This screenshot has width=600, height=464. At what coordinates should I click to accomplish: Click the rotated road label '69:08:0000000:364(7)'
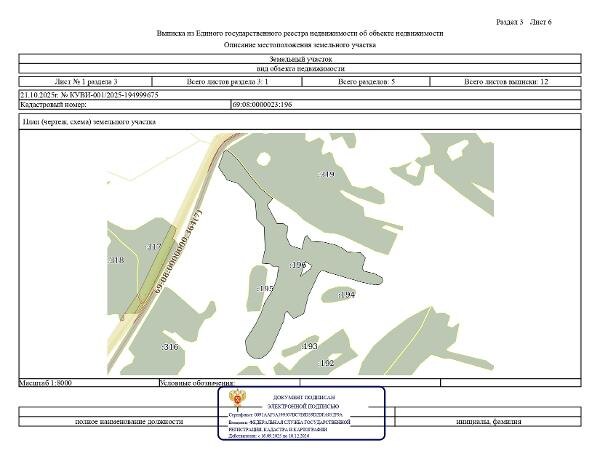point(178,251)
